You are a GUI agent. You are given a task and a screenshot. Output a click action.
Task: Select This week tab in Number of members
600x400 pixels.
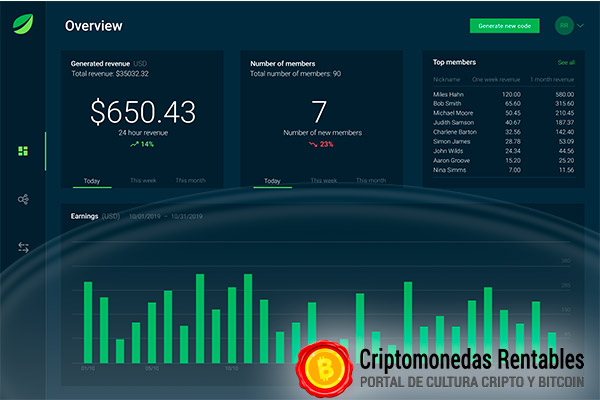click(324, 180)
